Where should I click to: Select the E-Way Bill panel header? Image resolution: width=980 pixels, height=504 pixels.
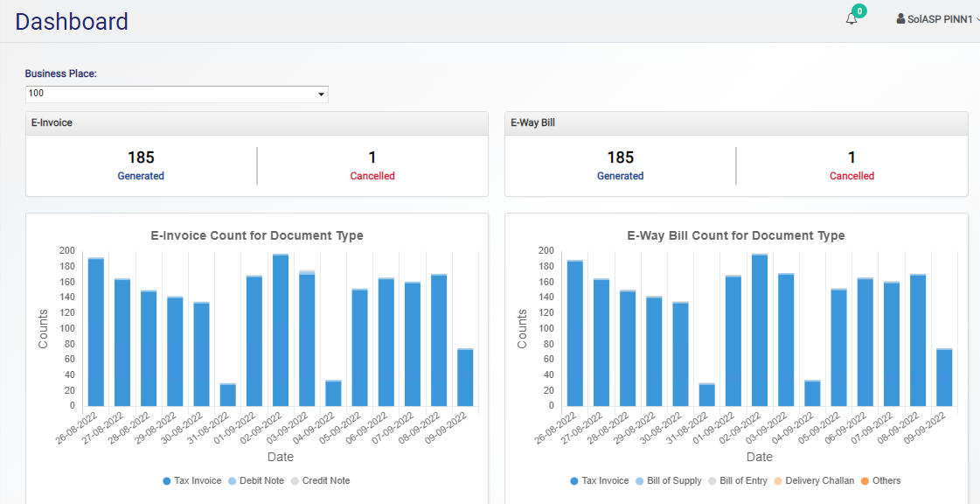[x=736, y=123]
